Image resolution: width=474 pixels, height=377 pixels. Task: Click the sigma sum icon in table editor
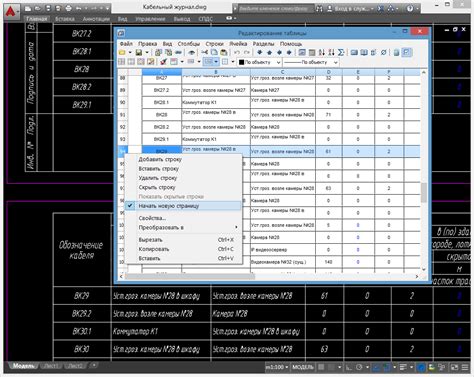(341, 53)
